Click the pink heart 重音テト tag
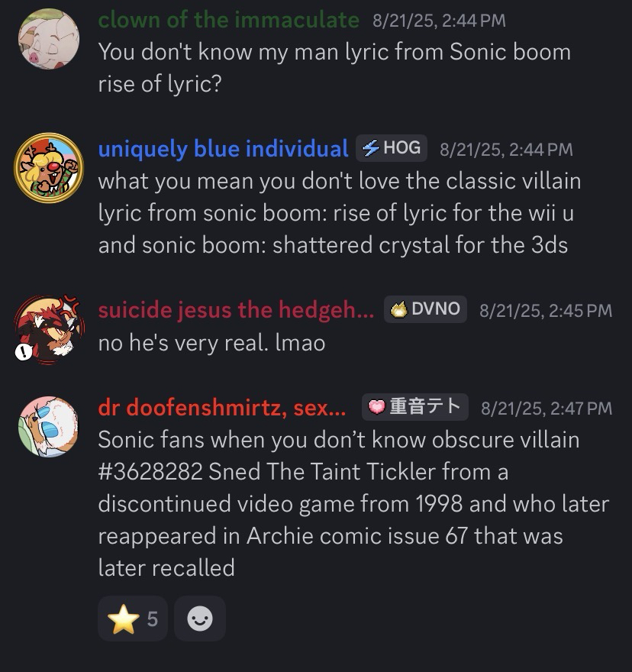Image resolution: width=632 pixels, height=672 pixels. point(415,407)
